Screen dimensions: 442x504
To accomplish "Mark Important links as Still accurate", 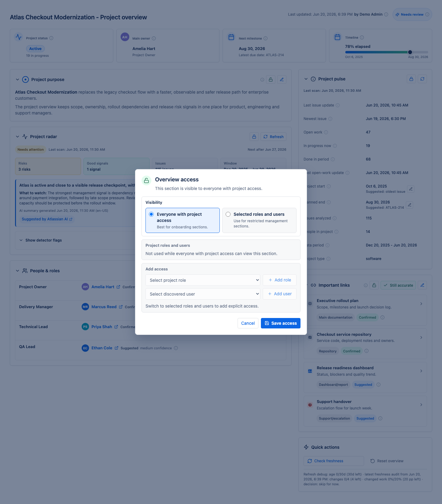I will (x=398, y=285).
